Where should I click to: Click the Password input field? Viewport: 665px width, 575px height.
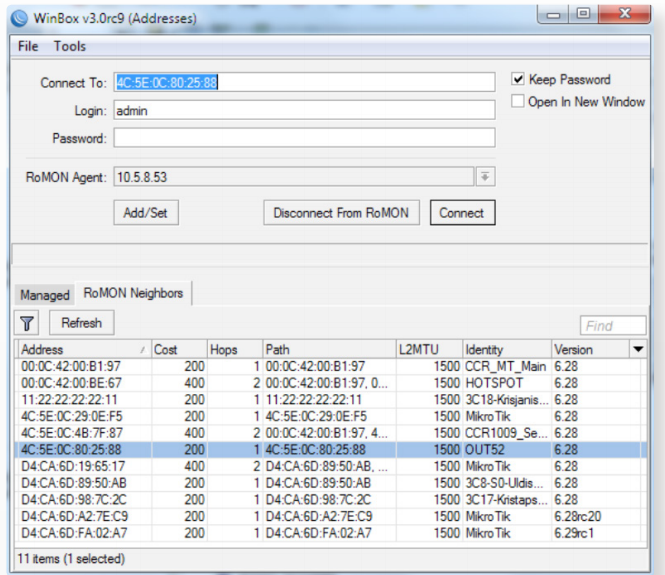(304, 138)
